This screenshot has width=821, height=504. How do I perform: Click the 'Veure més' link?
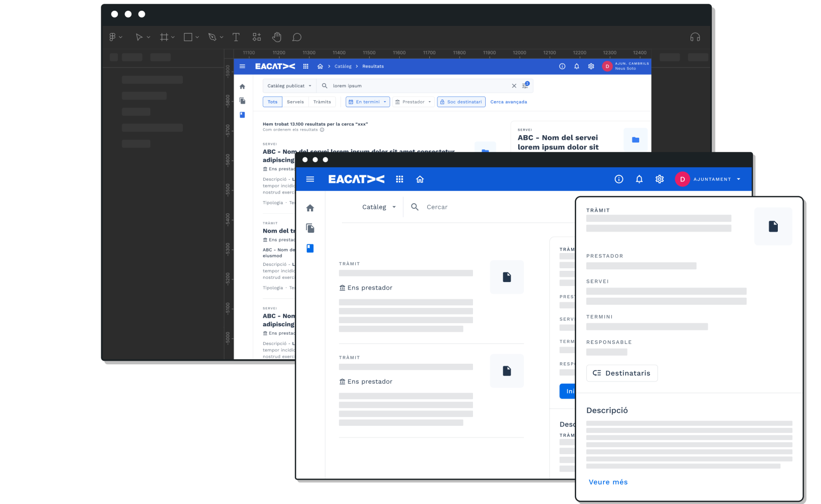coord(608,482)
